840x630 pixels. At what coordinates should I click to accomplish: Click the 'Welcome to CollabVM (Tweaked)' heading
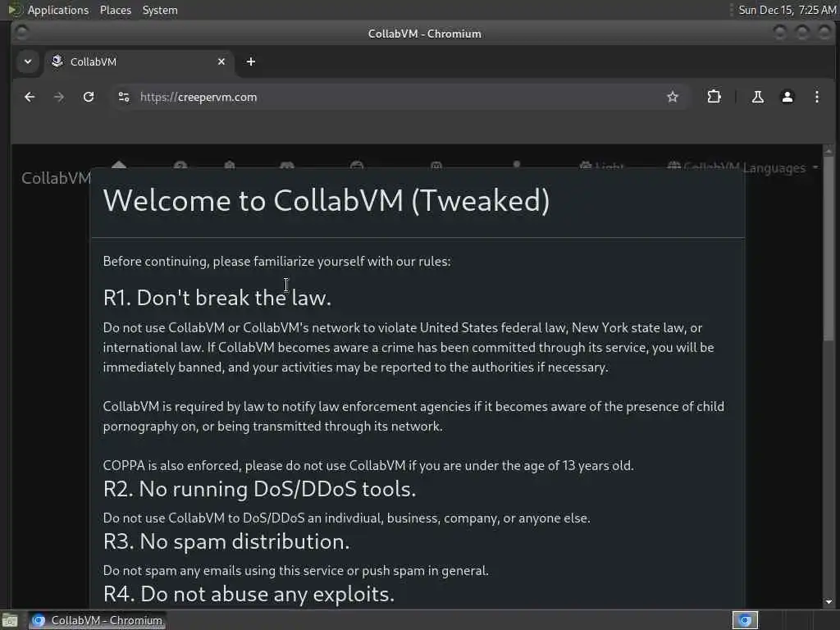click(x=326, y=200)
